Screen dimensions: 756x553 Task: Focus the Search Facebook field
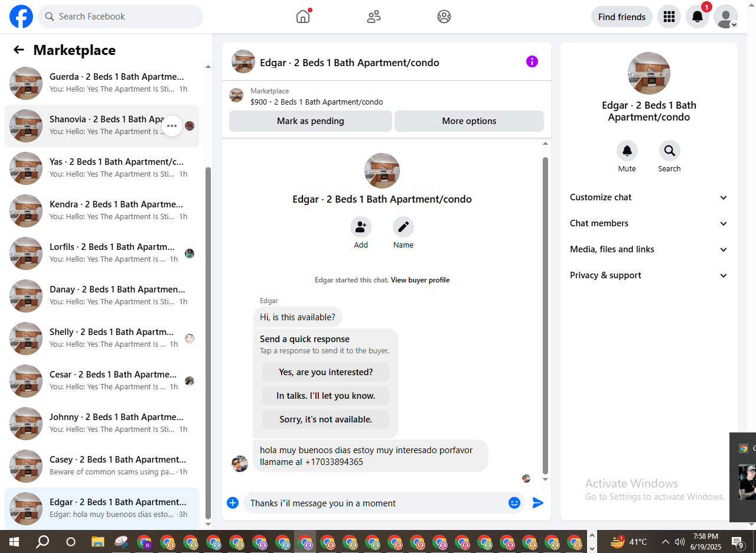coord(120,17)
